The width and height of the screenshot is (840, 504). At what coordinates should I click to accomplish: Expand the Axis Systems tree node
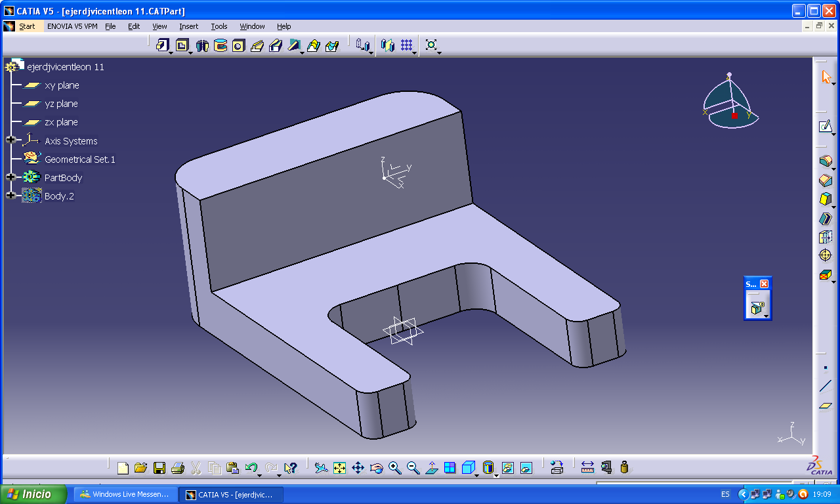[10, 140]
